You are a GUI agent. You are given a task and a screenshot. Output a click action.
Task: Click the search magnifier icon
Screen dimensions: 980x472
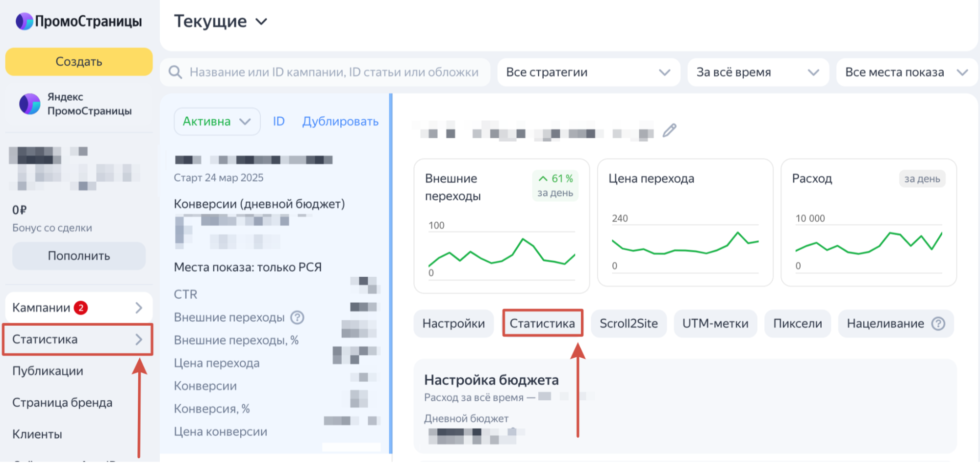tap(175, 72)
